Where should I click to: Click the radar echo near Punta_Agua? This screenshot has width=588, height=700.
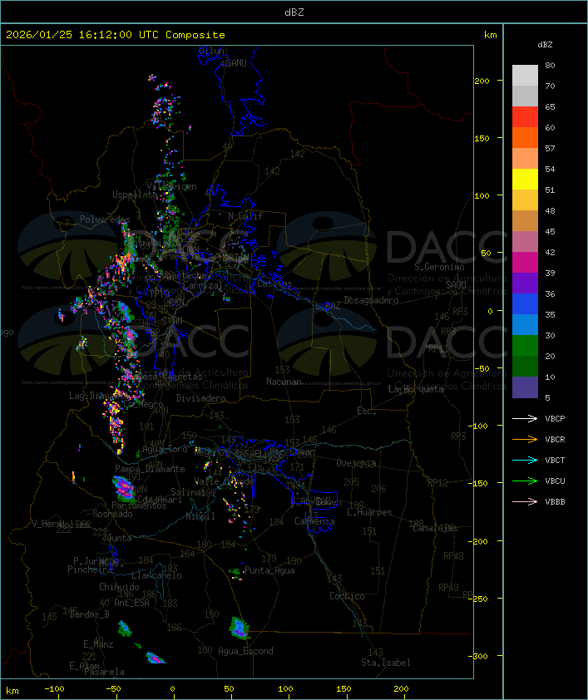click(236, 572)
